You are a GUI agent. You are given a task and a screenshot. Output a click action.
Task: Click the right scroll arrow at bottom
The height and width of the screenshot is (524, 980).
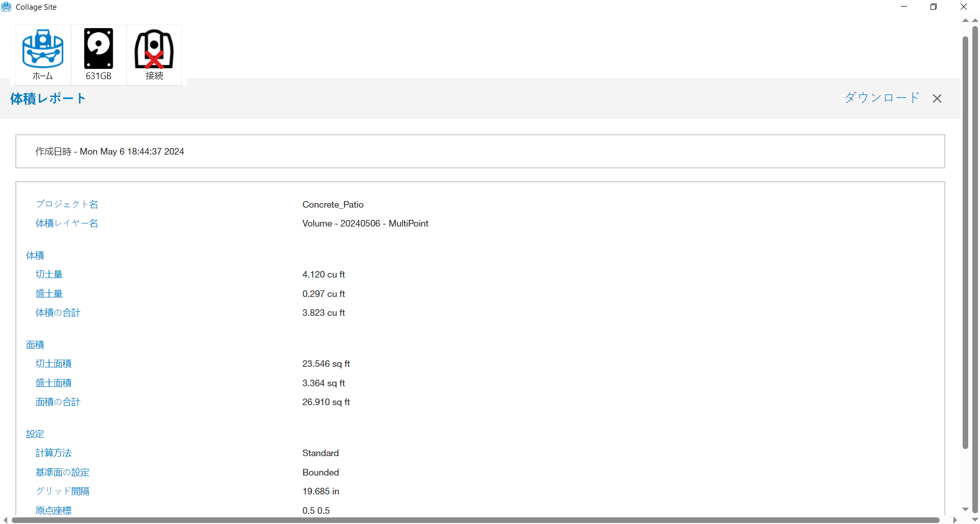[954, 520]
